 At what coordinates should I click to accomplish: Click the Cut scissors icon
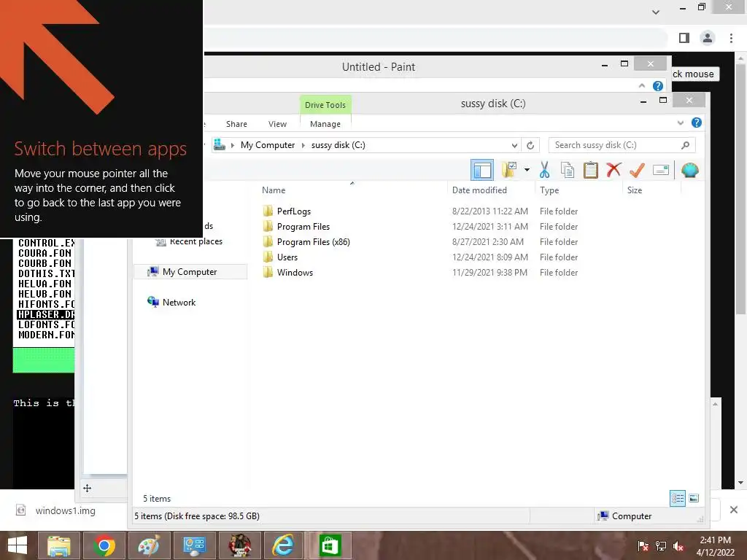544,169
